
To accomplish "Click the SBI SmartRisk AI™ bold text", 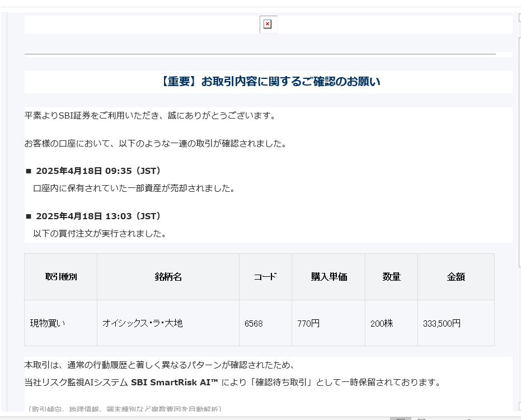I will [x=174, y=383].
